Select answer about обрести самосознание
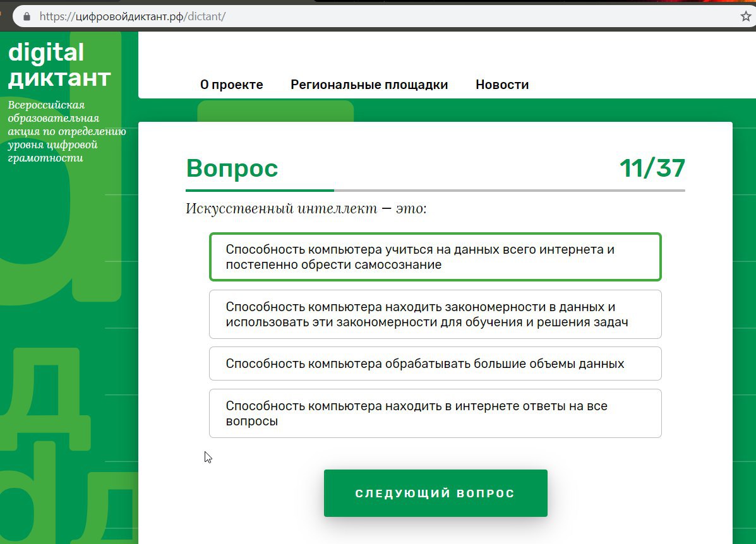This screenshot has height=544, width=756. (435, 257)
